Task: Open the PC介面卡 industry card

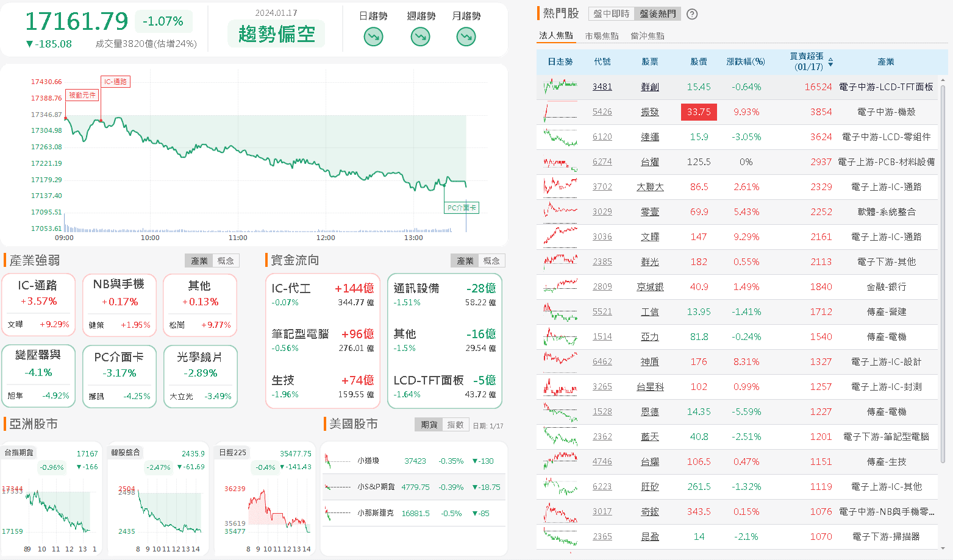Action: pyautogui.click(x=119, y=376)
